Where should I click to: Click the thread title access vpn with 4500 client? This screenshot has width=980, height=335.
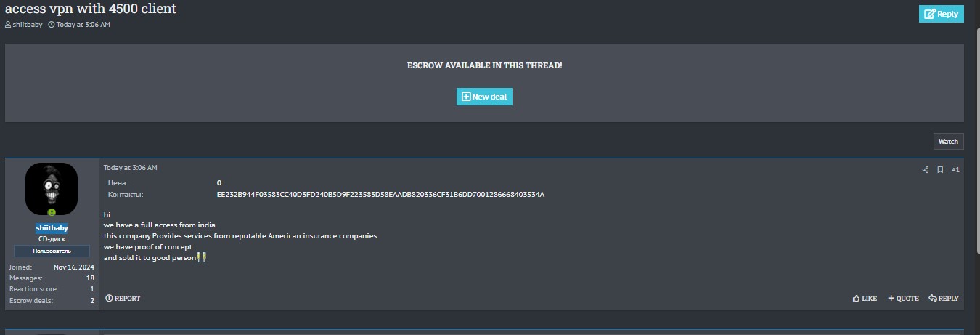[91, 9]
